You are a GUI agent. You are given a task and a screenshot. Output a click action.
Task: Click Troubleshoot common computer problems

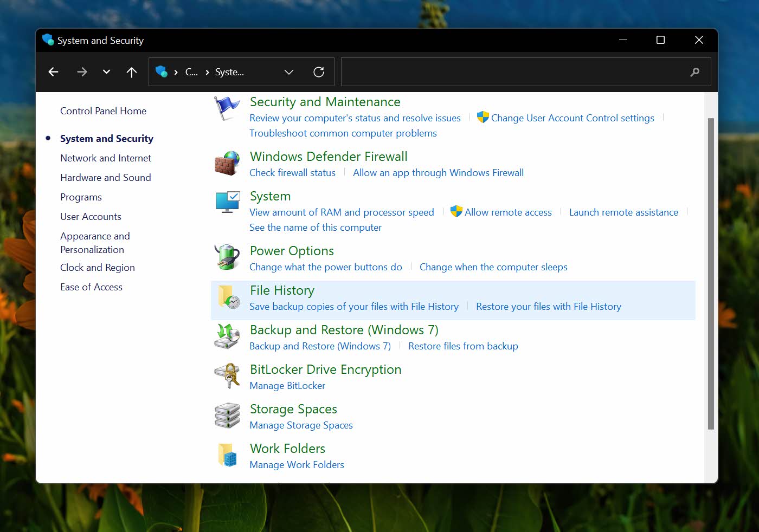343,133
